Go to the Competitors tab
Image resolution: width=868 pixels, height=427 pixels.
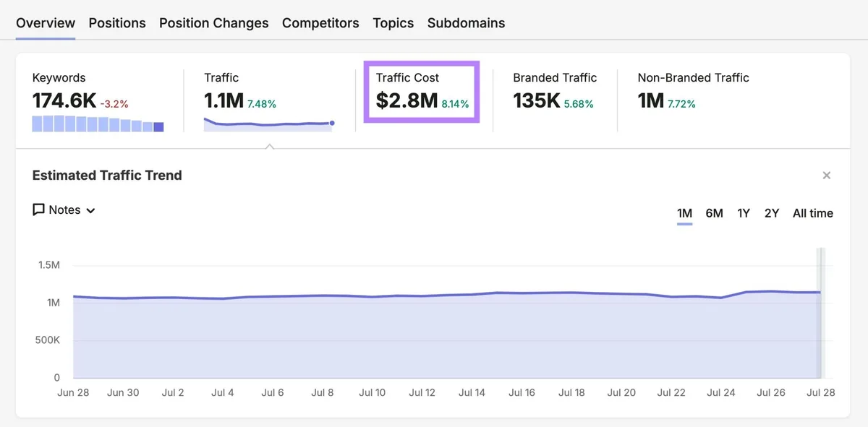coord(320,23)
